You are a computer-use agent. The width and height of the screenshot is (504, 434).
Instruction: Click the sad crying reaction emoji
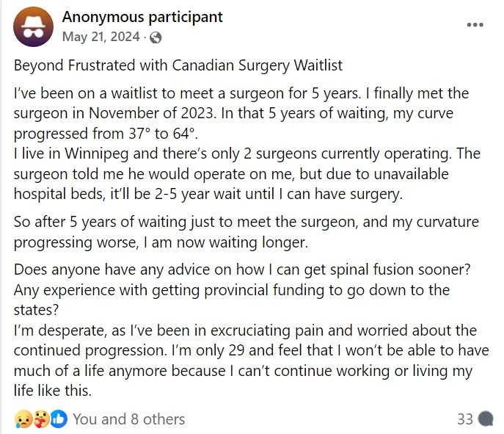coord(23,419)
